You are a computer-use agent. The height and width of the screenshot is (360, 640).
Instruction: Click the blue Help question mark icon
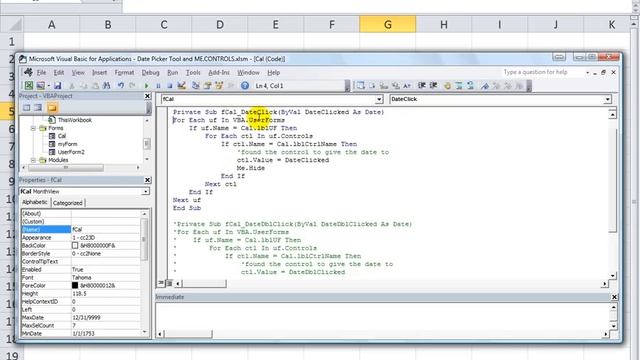pyautogui.click(x=245, y=85)
